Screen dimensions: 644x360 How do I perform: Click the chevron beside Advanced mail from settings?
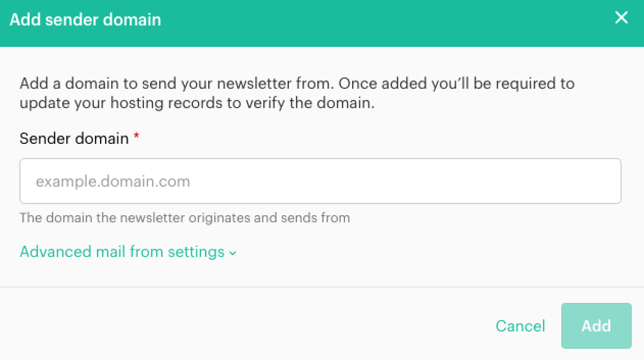(x=233, y=253)
